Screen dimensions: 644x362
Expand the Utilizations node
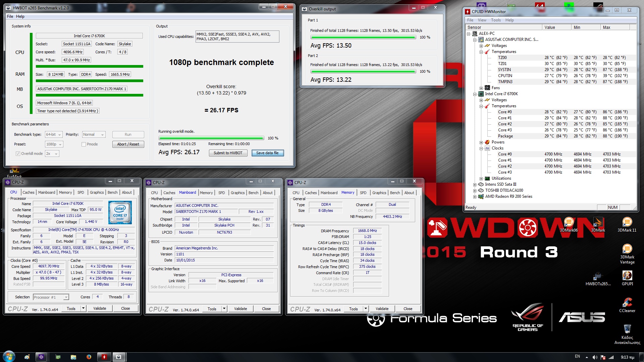click(481, 178)
